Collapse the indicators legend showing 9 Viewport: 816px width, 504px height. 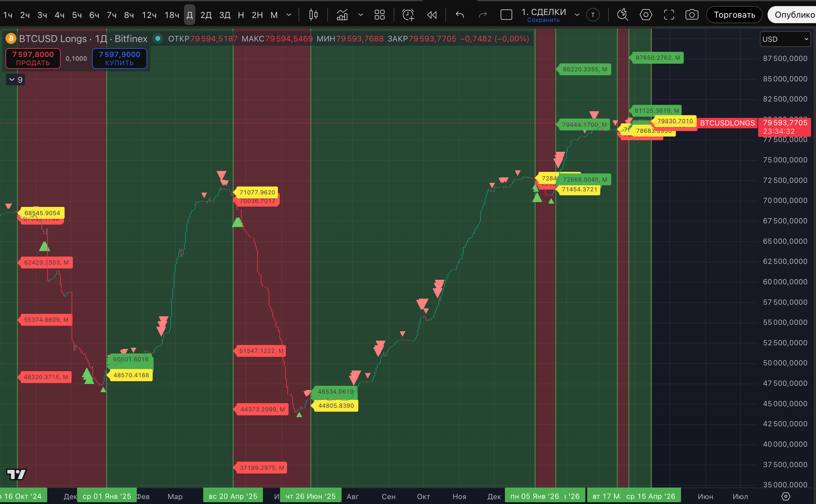click(12, 80)
